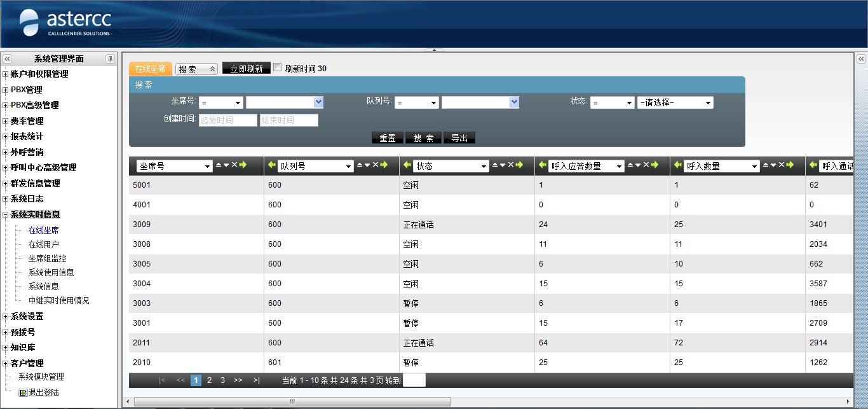The image size is (868, 409).
Task: Open 坐席组监控 in the sidebar
Action: click(x=47, y=258)
